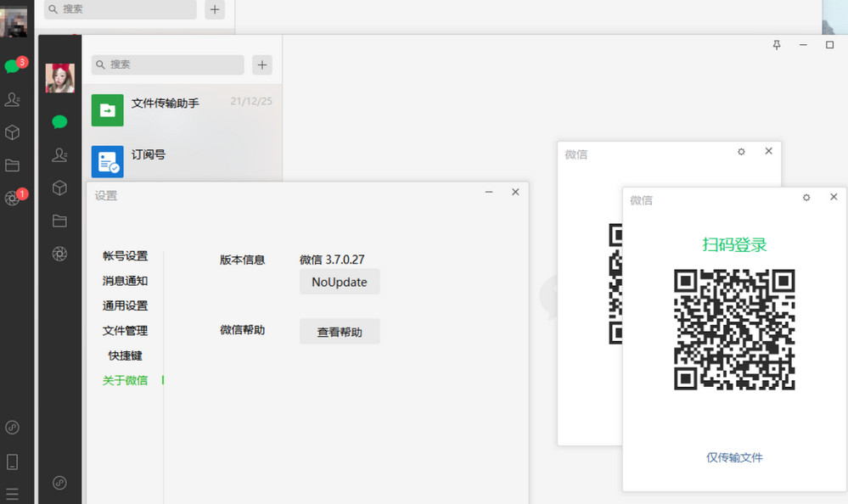Click plus button to start group chat
Screen dimensions: 848x504
point(262,64)
